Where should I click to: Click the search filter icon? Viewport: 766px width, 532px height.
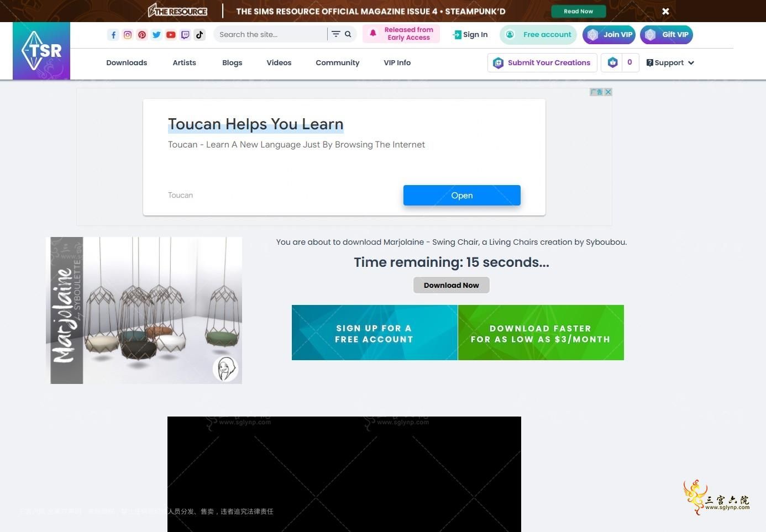pyautogui.click(x=335, y=34)
